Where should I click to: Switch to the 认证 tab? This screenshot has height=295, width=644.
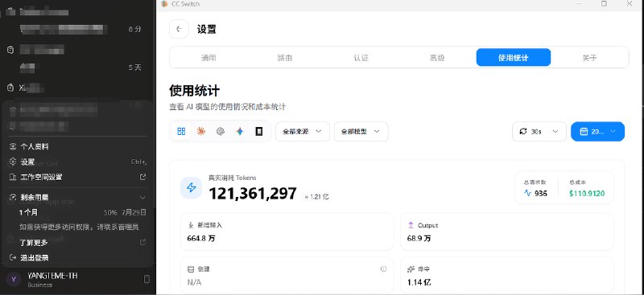point(361,57)
